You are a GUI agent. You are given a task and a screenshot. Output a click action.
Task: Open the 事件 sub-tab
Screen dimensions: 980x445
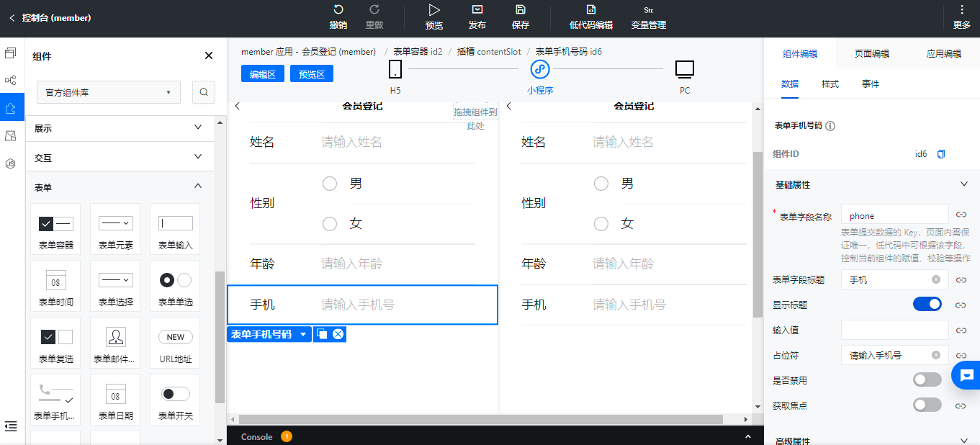(871, 84)
